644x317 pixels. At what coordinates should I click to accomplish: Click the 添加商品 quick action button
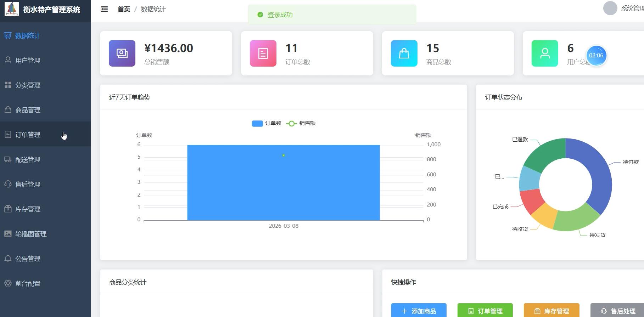click(x=419, y=311)
